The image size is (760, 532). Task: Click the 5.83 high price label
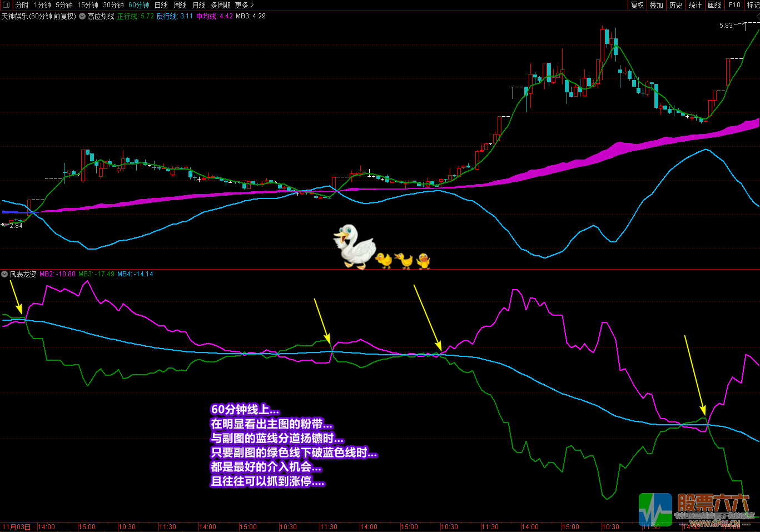(x=726, y=26)
